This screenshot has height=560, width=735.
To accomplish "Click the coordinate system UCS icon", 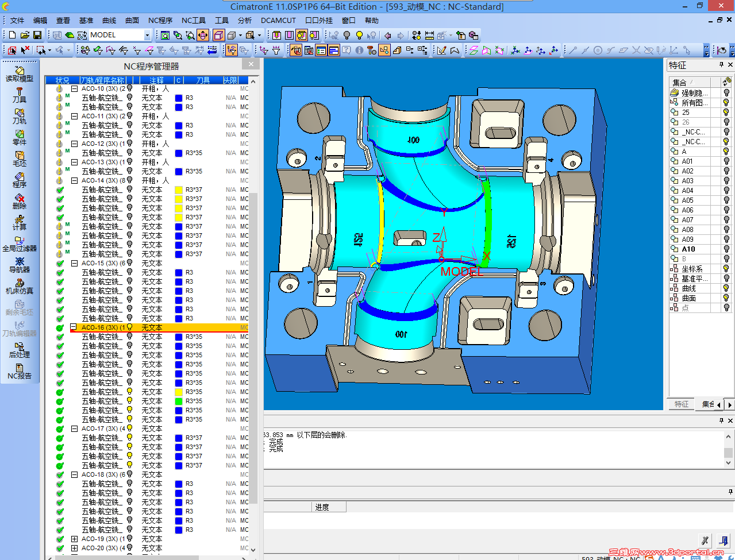I will [515, 51].
